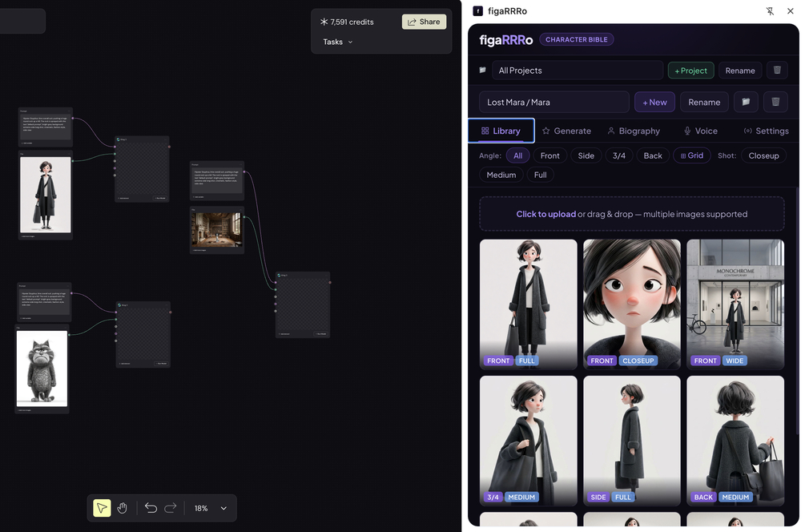Switch to the Generate tab
This screenshot has height=532, width=805.
[x=567, y=131]
